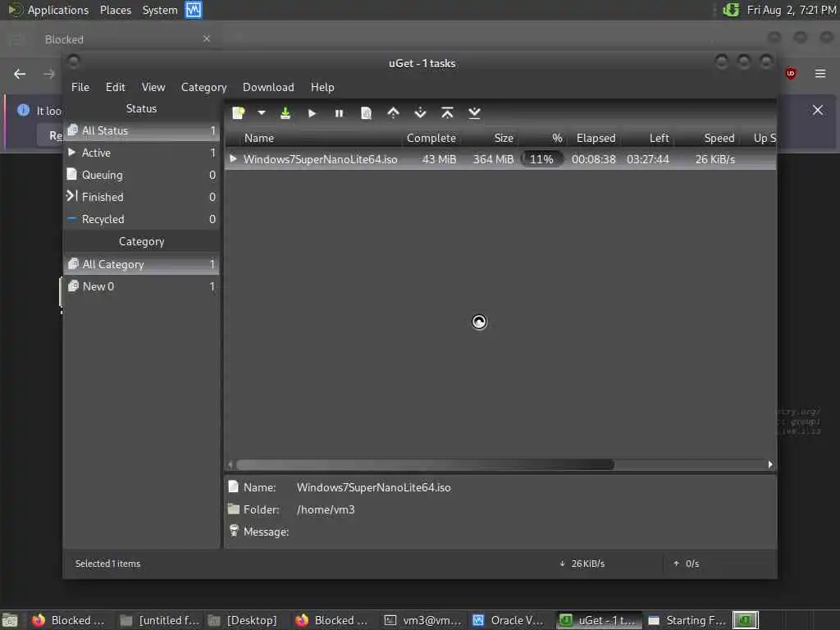Open the dropdown arrow next to New Download

pos(262,113)
